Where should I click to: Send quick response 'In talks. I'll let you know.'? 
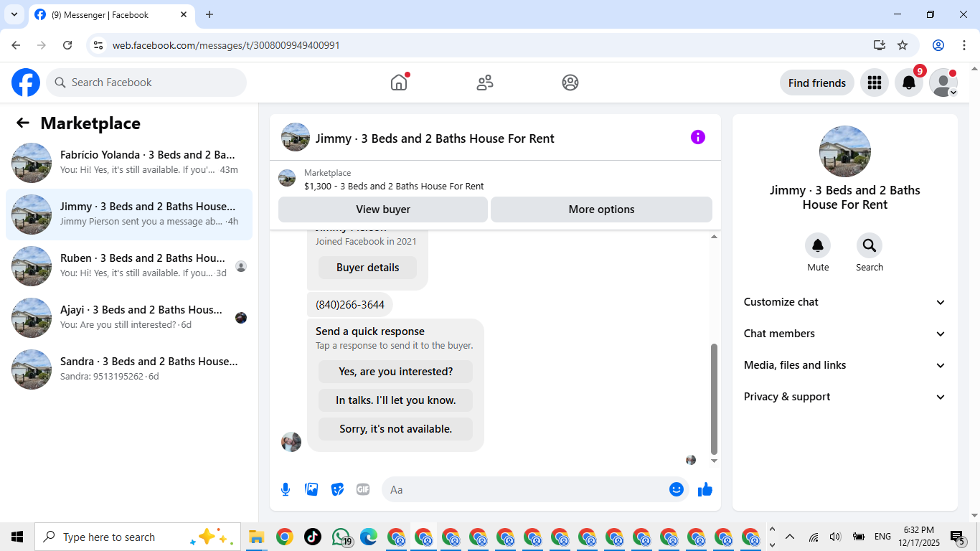tap(395, 400)
